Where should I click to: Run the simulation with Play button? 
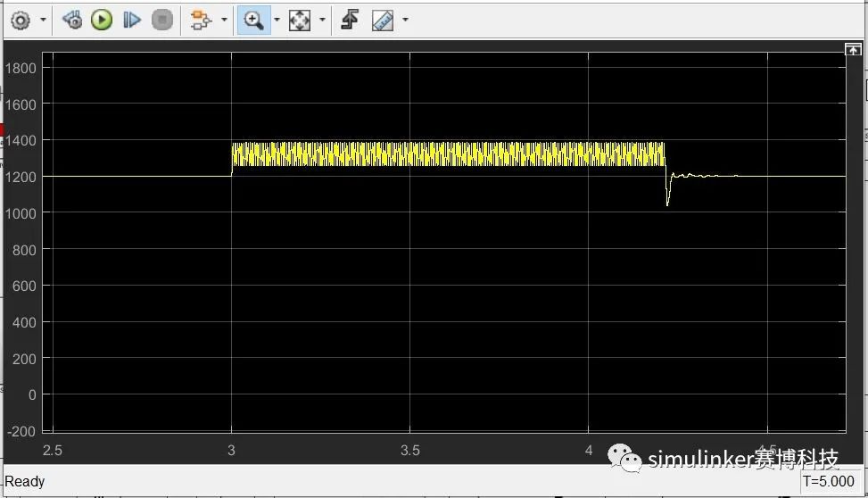click(x=102, y=20)
